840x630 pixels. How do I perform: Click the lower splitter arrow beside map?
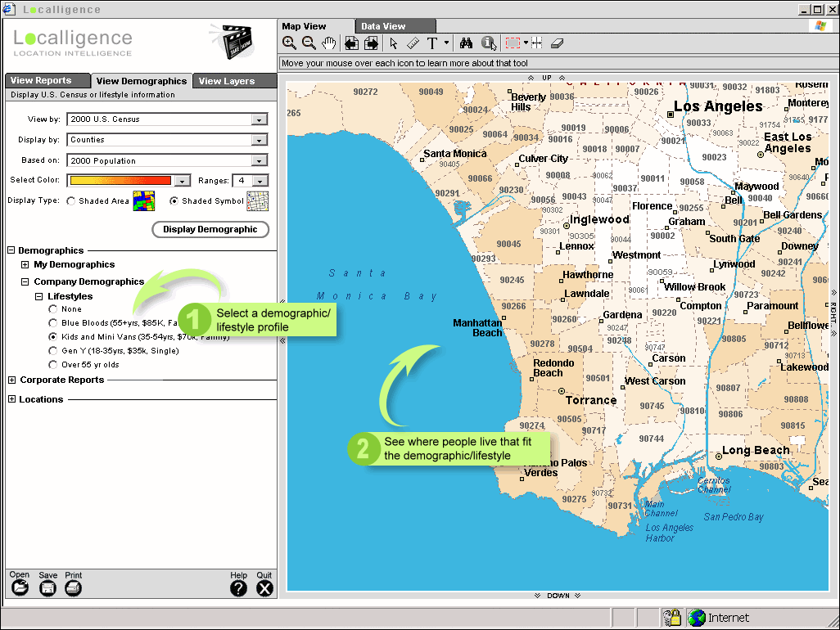tap(282, 340)
